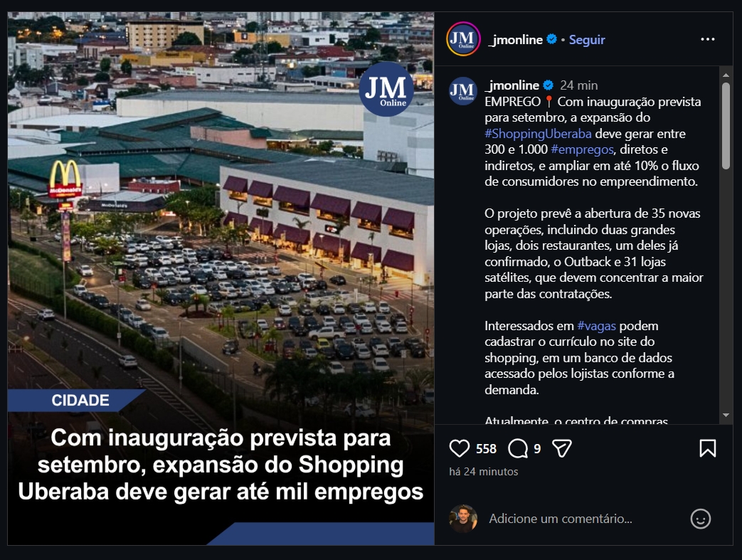Viewport: 742px width, 560px height.
Task: Open the #empregos hashtag link
Action: 582,149
